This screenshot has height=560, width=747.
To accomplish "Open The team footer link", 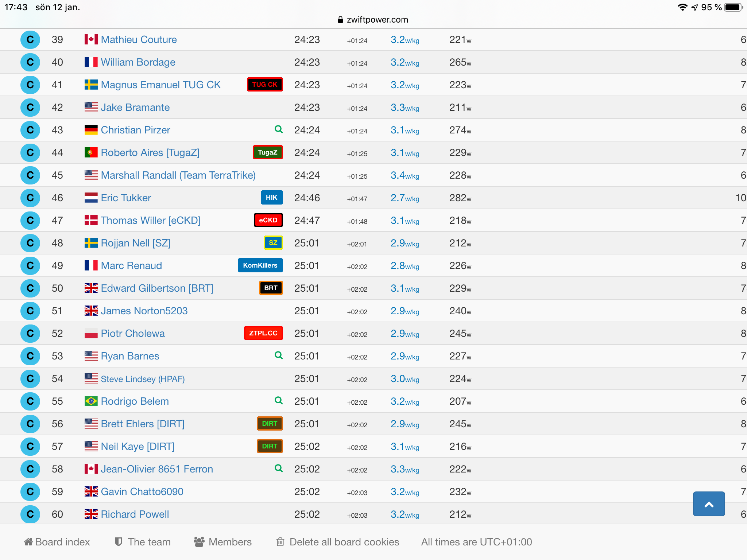I will point(143,542).
